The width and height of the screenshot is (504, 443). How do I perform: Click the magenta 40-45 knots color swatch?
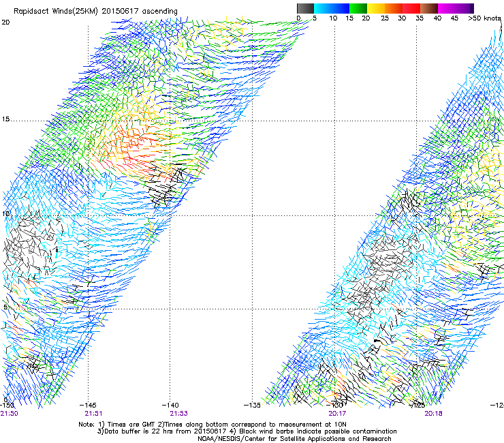coord(447,8)
